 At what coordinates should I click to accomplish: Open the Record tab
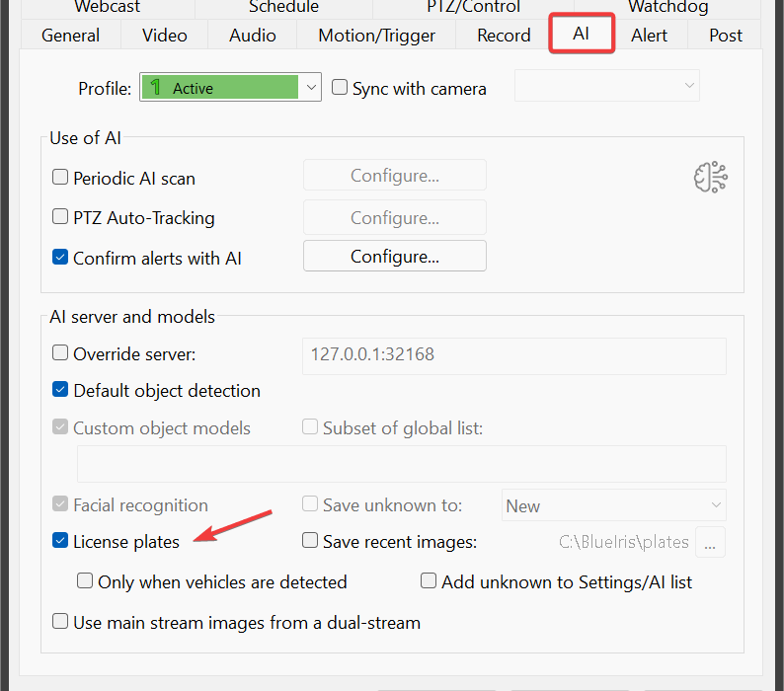[504, 36]
